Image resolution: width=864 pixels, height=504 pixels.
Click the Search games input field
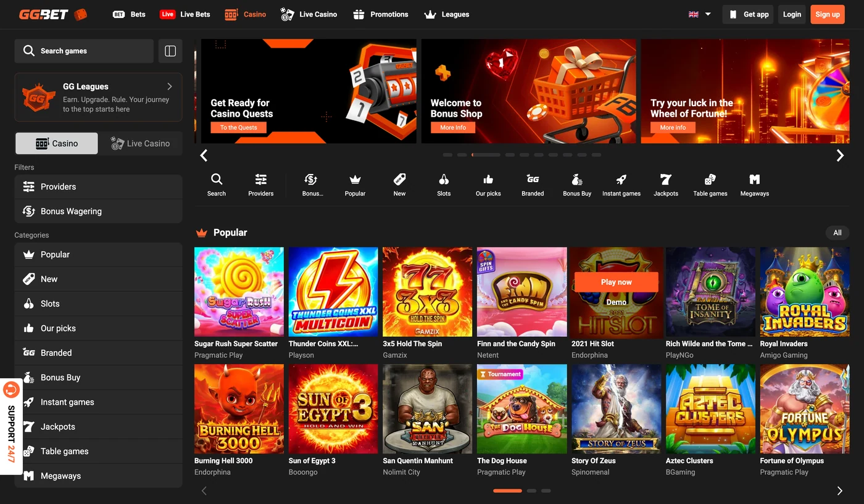tap(84, 51)
